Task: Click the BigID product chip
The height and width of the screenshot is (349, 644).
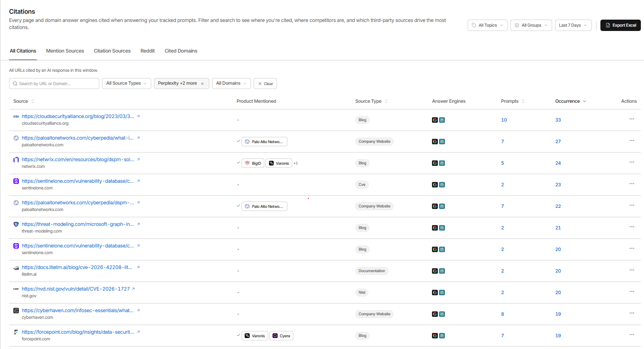Action: pos(253,163)
